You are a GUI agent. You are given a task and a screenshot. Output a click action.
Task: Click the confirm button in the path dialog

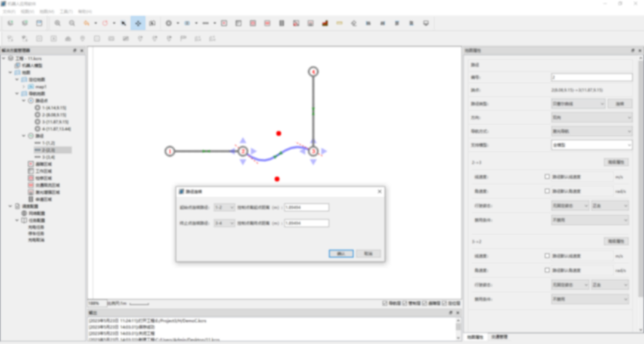(x=340, y=253)
